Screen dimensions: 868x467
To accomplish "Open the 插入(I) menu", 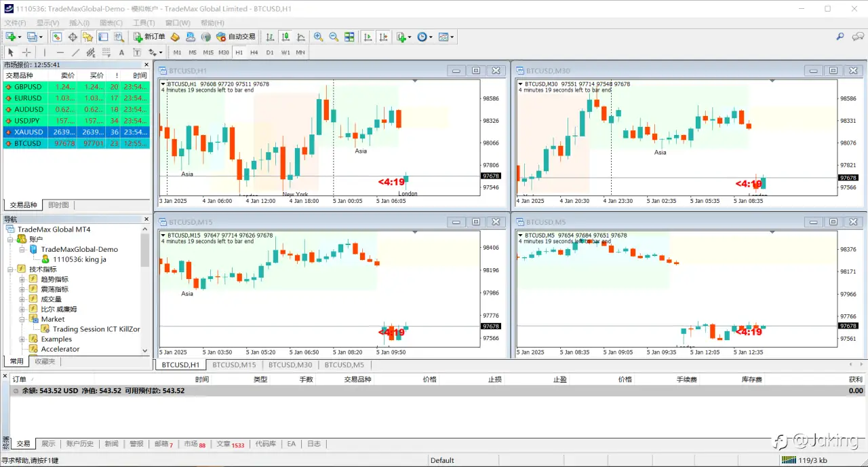I will 80,23.
